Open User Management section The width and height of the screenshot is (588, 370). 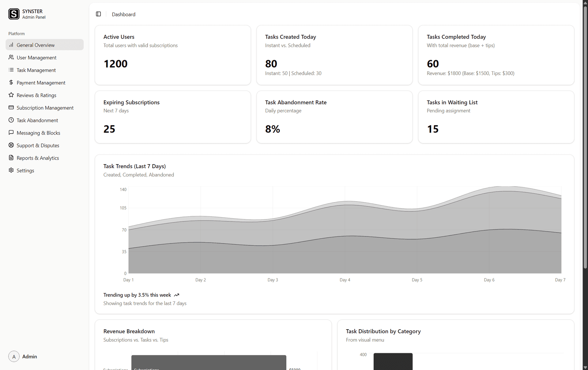point(44,57)
